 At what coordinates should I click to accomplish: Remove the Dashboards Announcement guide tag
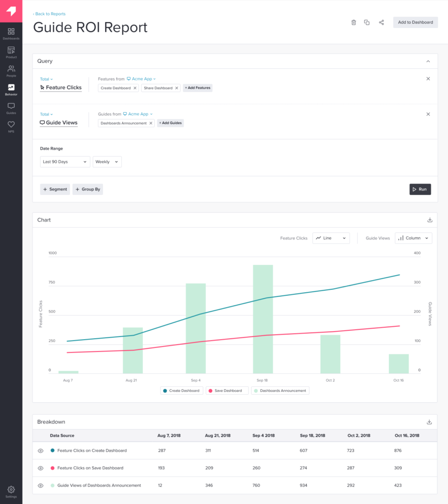pos(151,123)
